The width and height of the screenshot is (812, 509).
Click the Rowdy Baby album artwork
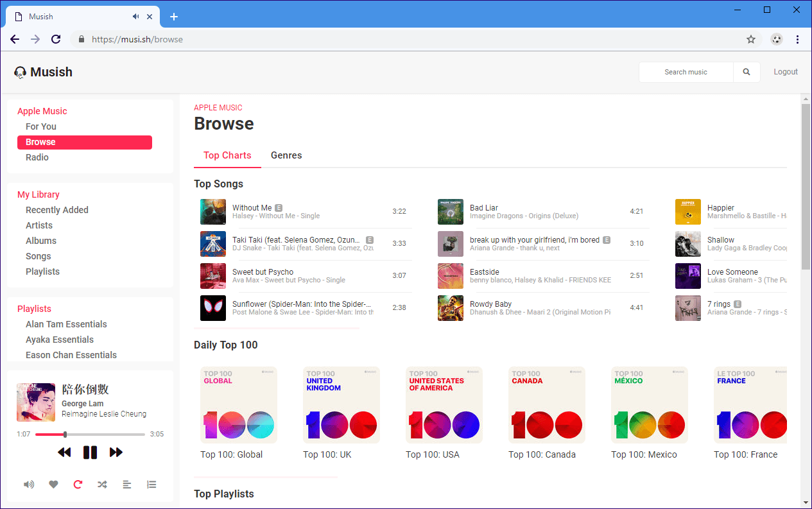point(451,308)
